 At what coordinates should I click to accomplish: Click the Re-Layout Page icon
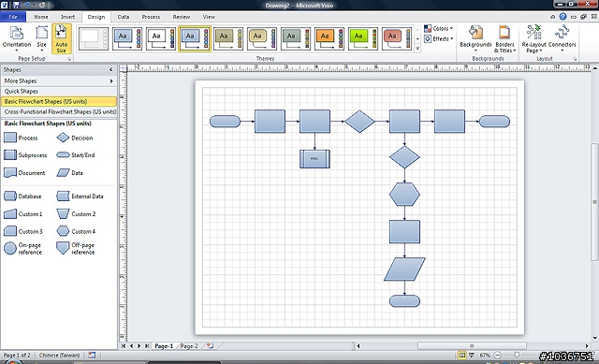tap(533, 33)
